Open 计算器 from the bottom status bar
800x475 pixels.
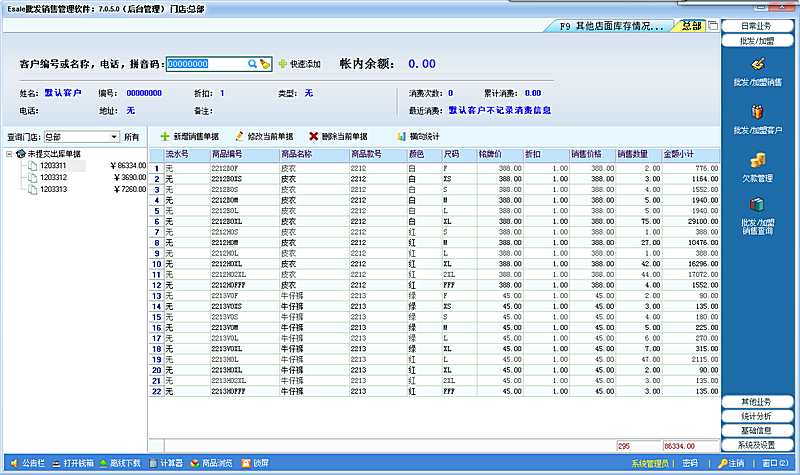click(165, 464)
